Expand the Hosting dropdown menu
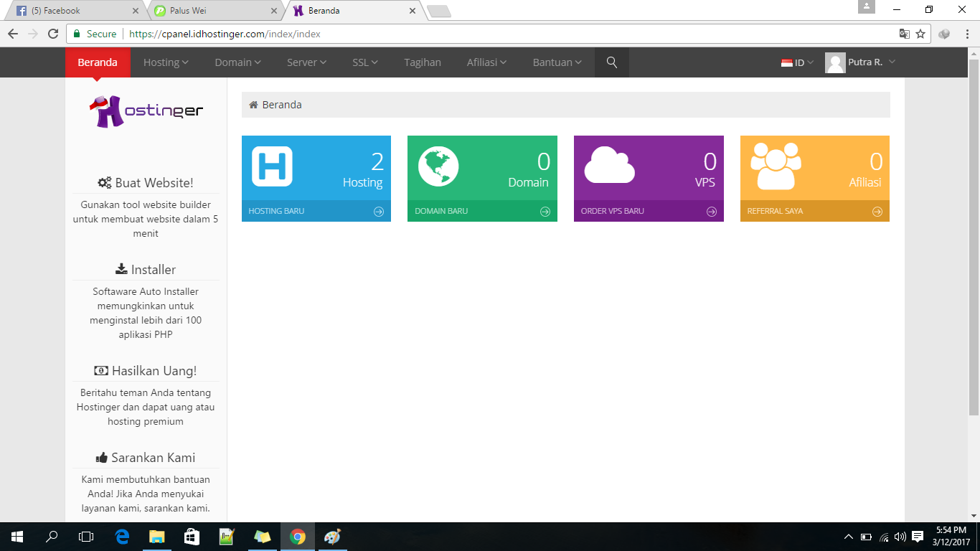Screen dimensions: 980x551 point(166,62)
